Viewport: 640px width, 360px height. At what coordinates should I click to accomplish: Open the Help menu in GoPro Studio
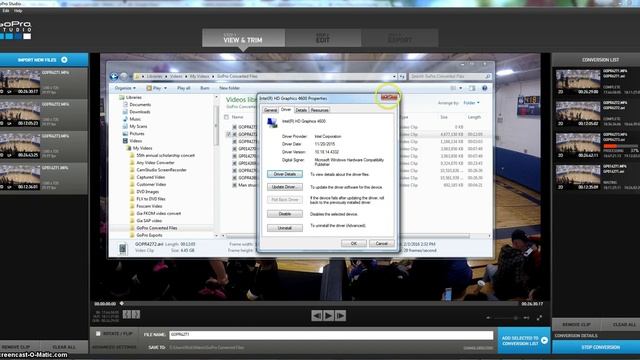click(18, 10)
